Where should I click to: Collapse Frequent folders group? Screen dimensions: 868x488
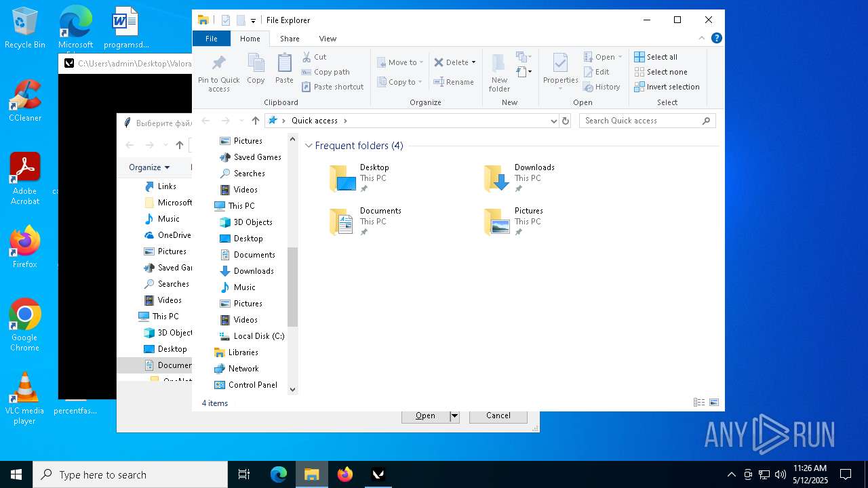pyautogui.click(x=309, y=146)
